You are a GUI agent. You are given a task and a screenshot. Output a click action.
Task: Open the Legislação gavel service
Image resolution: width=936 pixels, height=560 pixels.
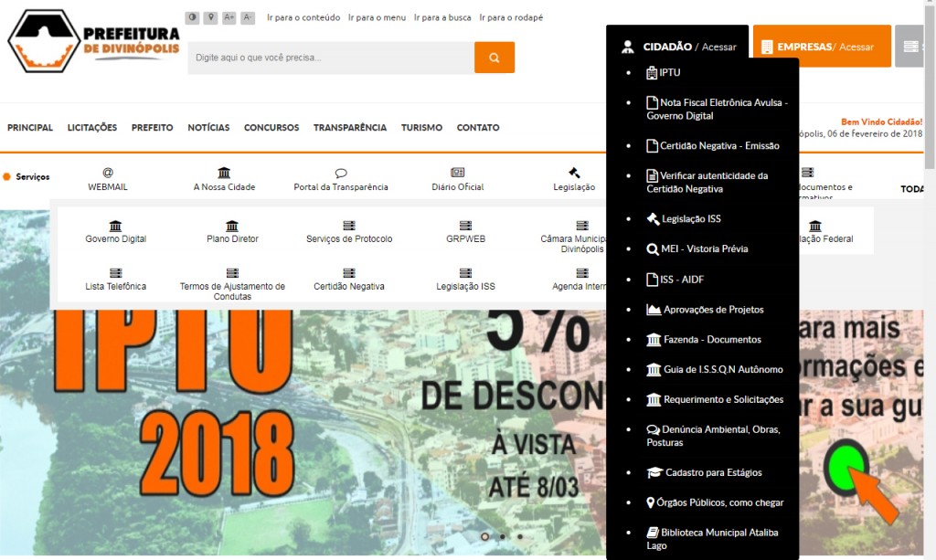coord(574,179)
